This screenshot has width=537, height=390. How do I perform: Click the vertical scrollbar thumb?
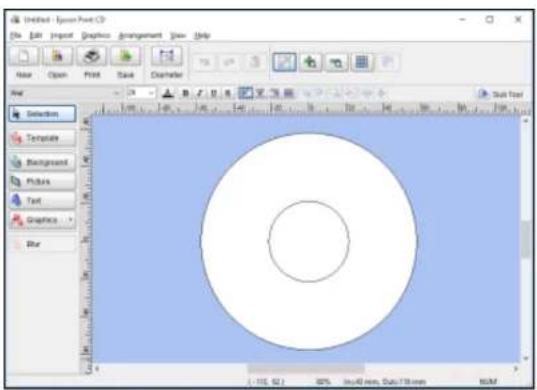(526, 240)
